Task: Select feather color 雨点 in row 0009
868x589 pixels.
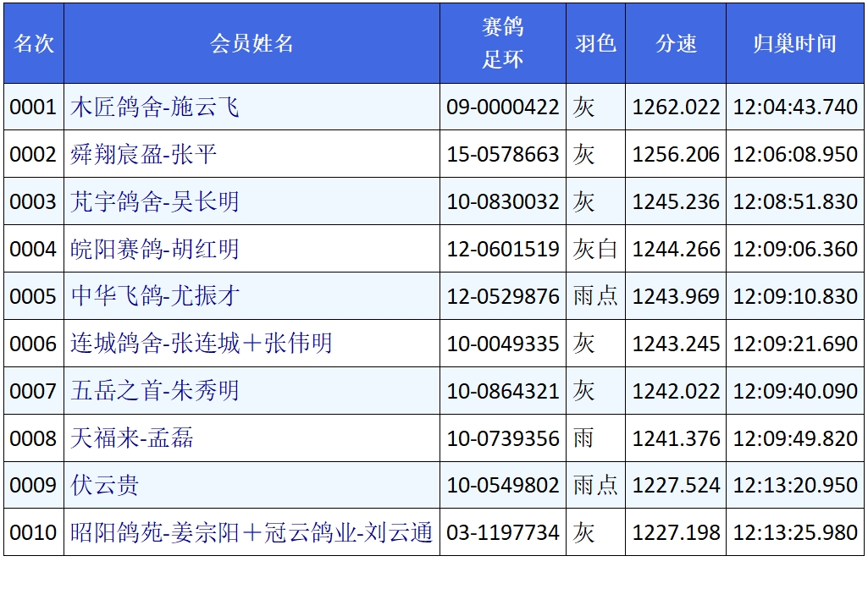Action: coord(595,485)
